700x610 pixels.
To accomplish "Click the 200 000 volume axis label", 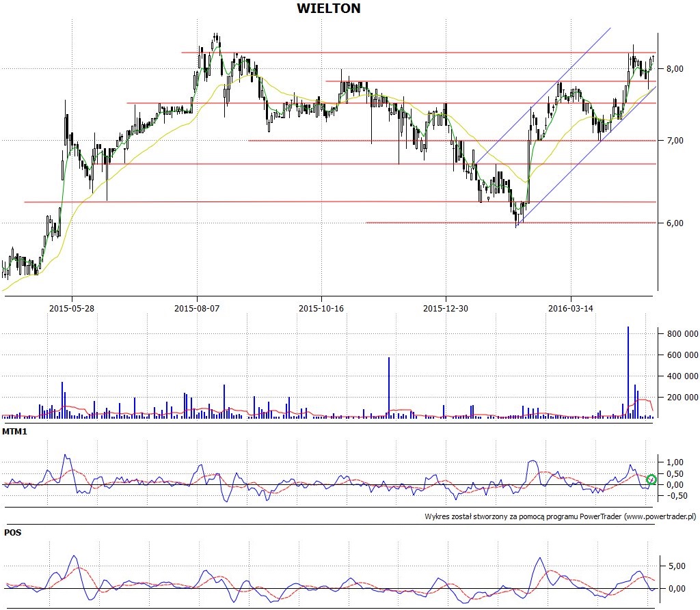I will tap(683, 397).
